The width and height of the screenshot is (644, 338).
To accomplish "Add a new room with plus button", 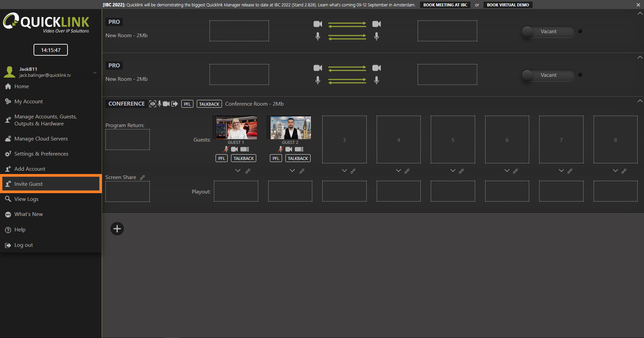I will [117, 229].
